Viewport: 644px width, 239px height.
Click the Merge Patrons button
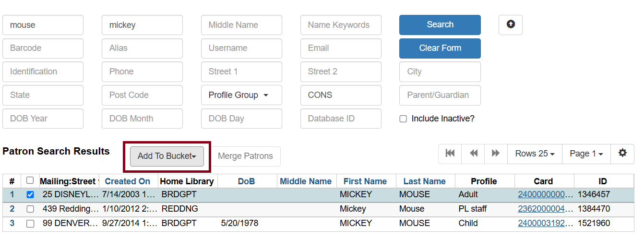[245, 156]
